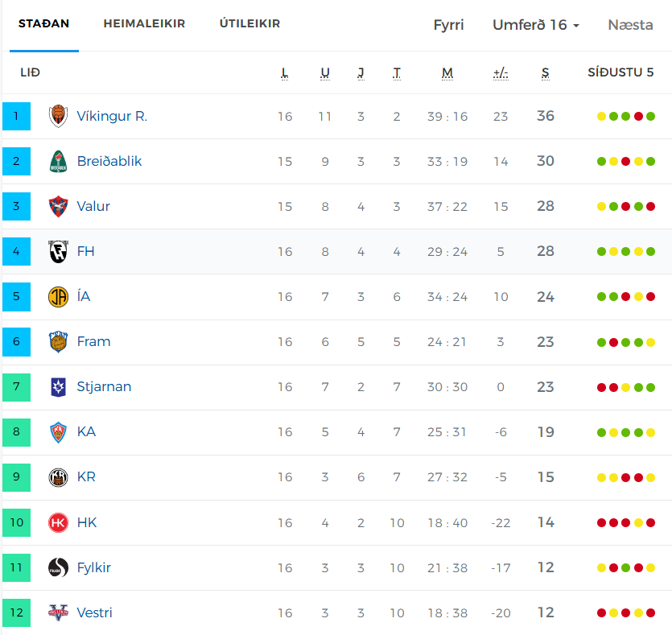Open the Fram team link
The image size is (672, 635).
[x=93, y=341]
